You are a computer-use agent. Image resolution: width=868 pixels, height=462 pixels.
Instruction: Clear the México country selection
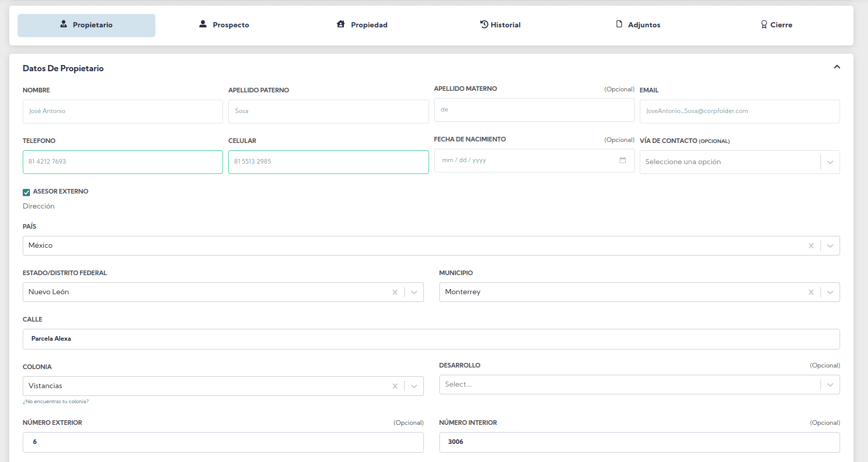(x=811, y=246)
